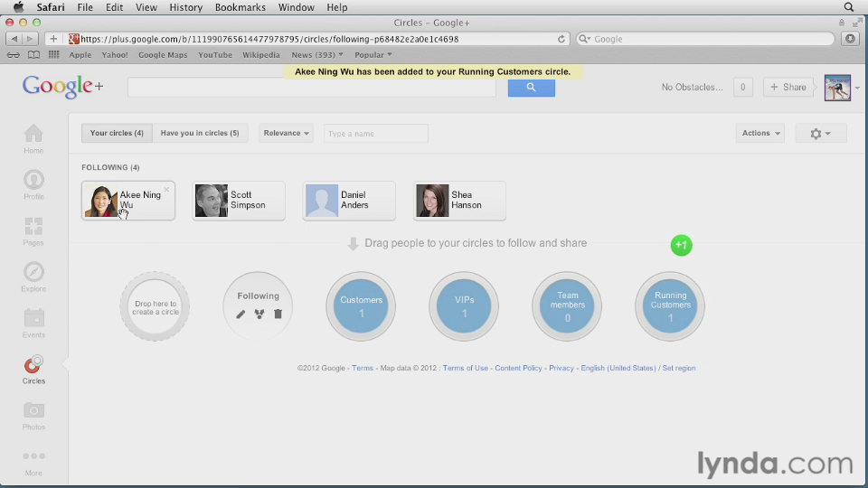Click the pencil edit icon in Following circle
Screen dimensions: 868x488
[x=241, y=314]
